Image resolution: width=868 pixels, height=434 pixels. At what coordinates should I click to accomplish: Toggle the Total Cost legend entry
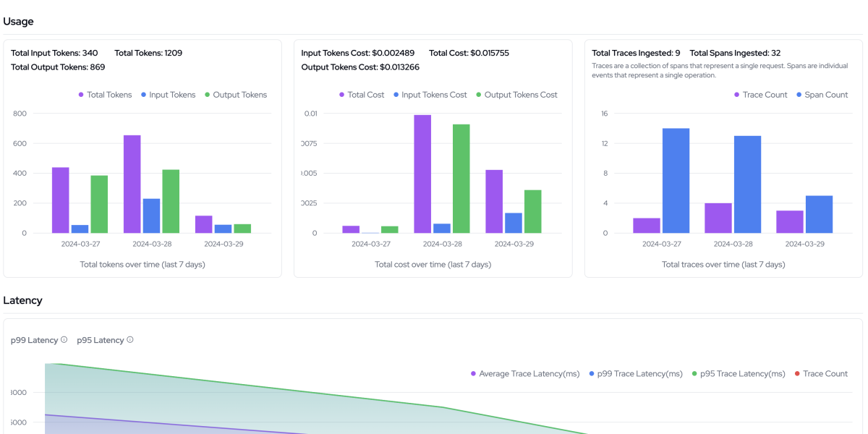tap(362, 95)
